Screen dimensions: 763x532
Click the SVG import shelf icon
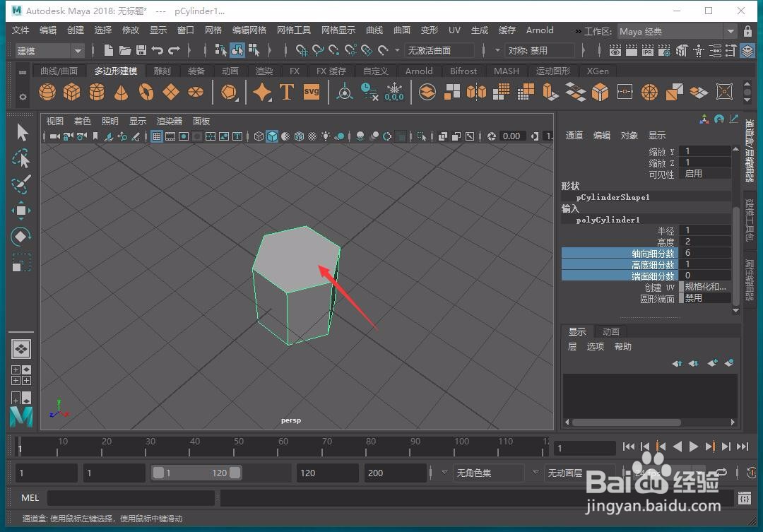[312, 92]
